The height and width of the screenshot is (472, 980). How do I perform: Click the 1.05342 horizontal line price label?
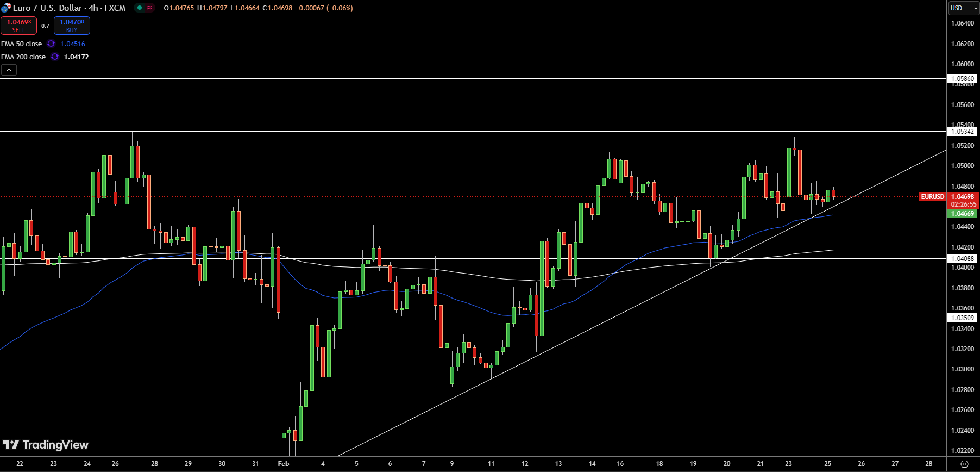tap(963, 131)
